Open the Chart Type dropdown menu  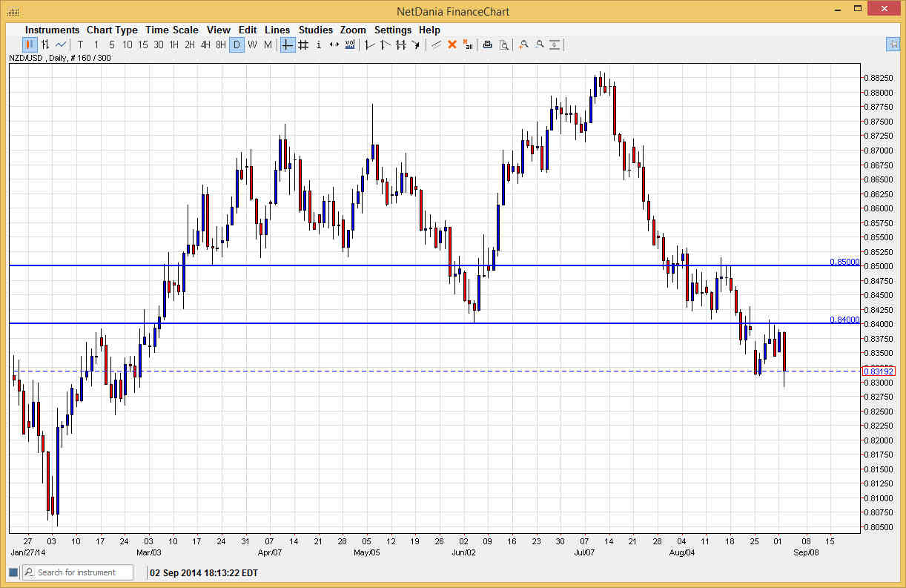coord(112,30)
